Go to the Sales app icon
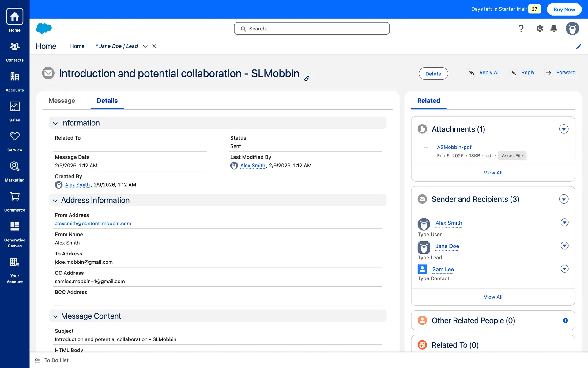This screenshot has width=588, height=368. click(x=15, y=107)
